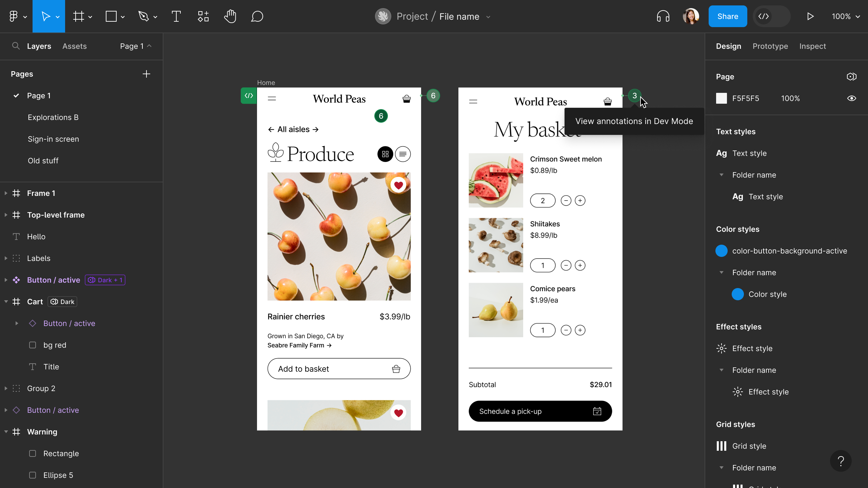Expand the Folder name under Color styles
The height and width of the screenshot is (488, 868).
[721, 272]
